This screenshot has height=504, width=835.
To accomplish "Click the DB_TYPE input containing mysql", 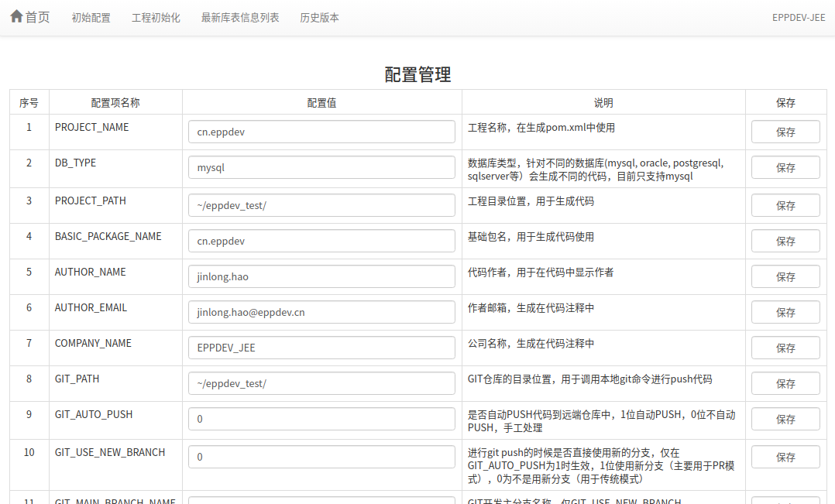I will (x=321, y=168).
